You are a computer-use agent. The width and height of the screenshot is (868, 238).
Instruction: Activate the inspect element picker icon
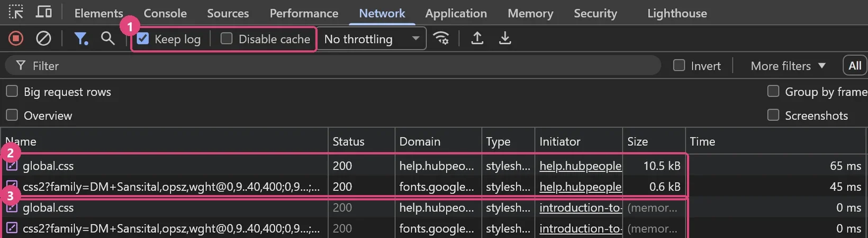click(x=16, y=12)
